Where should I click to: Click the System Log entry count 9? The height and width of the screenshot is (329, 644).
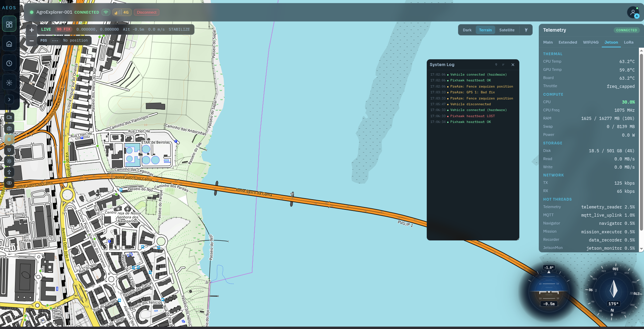click(x=496, y=65)
